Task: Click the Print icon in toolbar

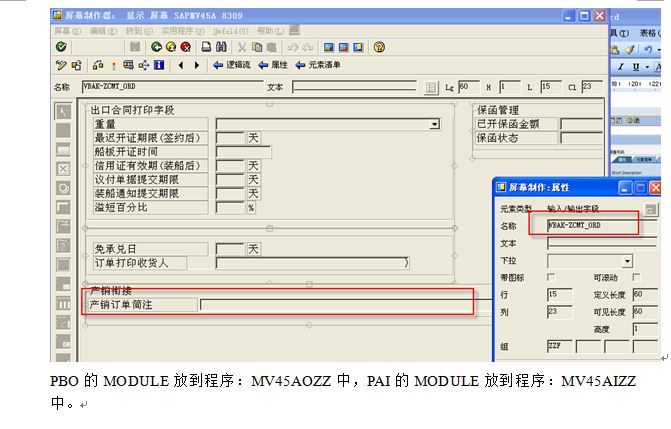Action: pos(206,47)
